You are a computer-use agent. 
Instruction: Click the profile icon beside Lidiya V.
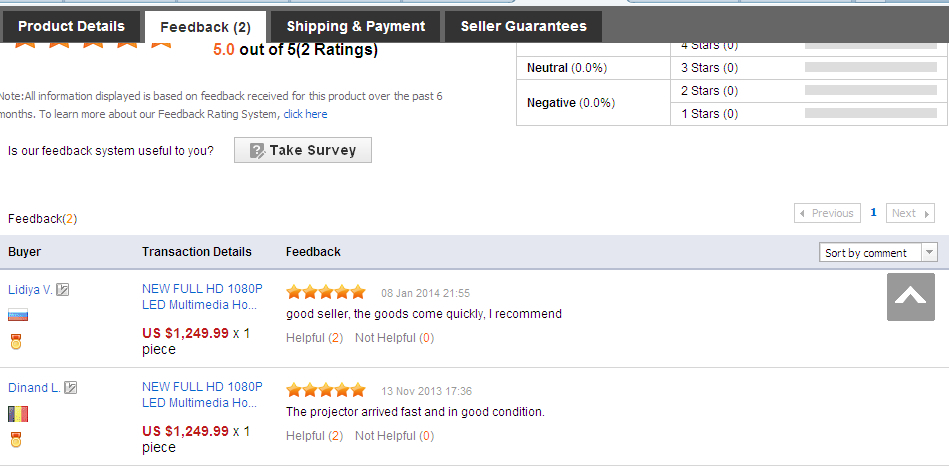(x=63, y=290)
